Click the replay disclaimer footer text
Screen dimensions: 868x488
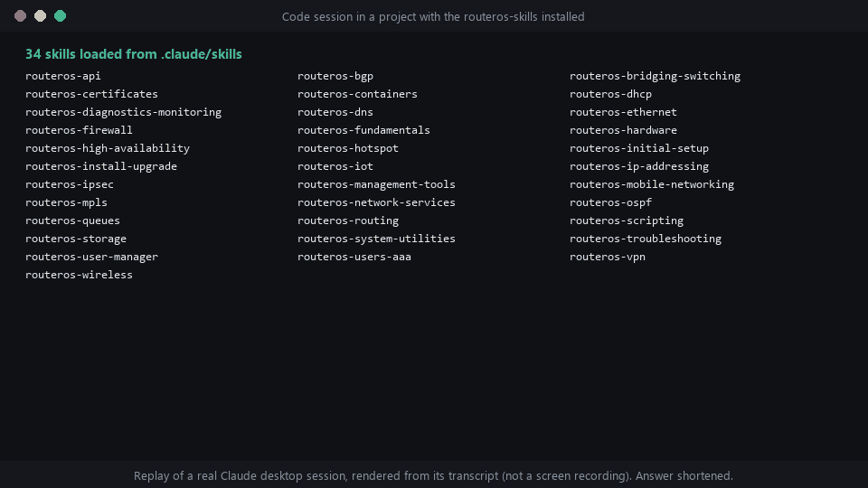tap(433, 476)
